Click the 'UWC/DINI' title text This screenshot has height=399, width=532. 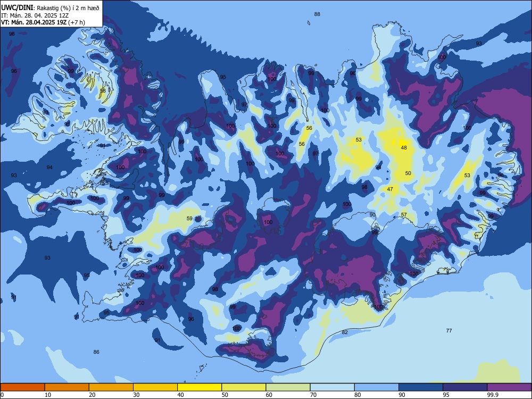click(17, 7)
